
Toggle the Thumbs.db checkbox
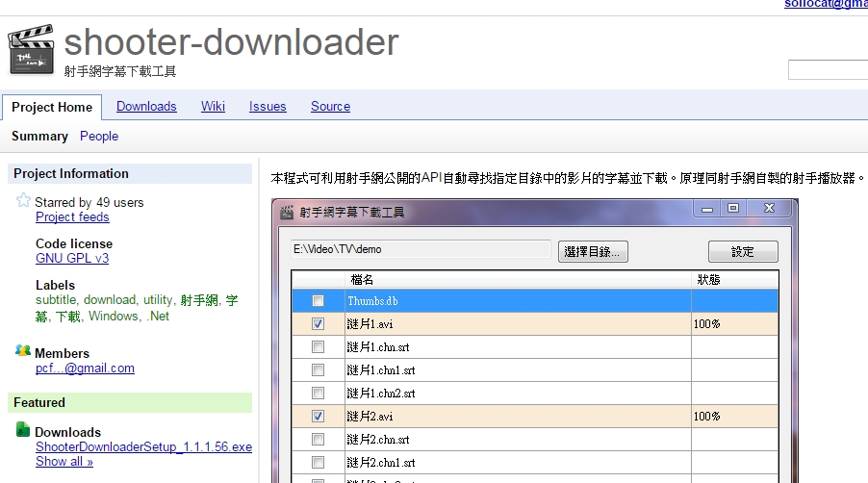click(x=318, y=301)
